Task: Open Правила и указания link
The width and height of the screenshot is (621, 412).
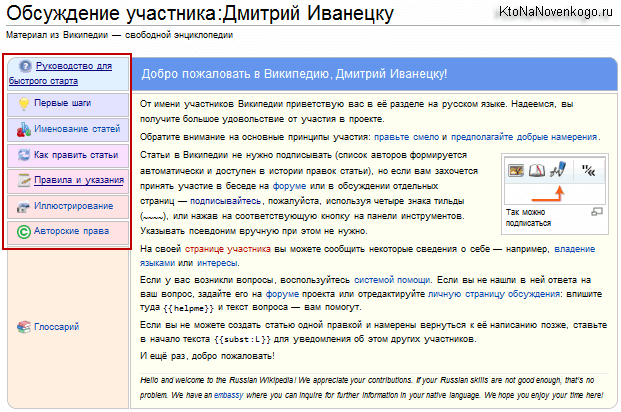Action: [x=79, y=180]
